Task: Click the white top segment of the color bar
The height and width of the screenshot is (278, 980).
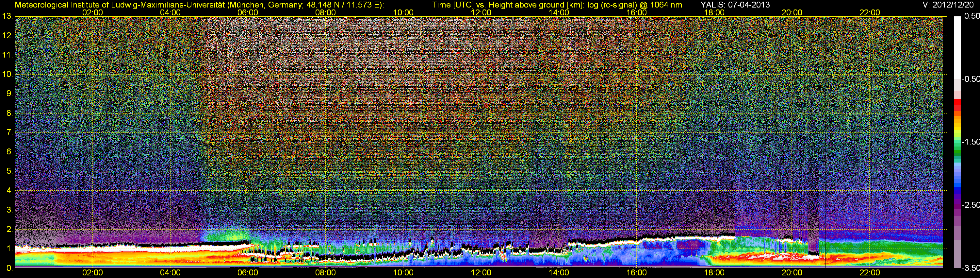Action: point(957,48)
